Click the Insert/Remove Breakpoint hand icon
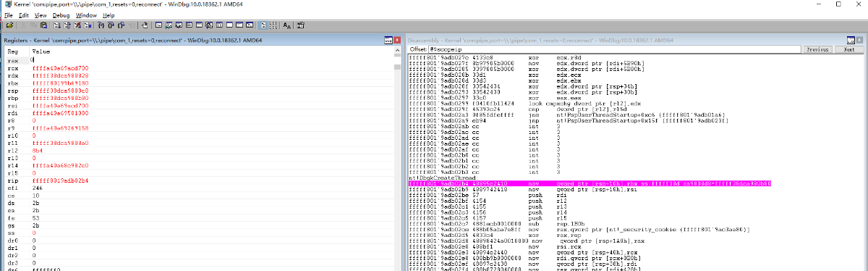 145,25
